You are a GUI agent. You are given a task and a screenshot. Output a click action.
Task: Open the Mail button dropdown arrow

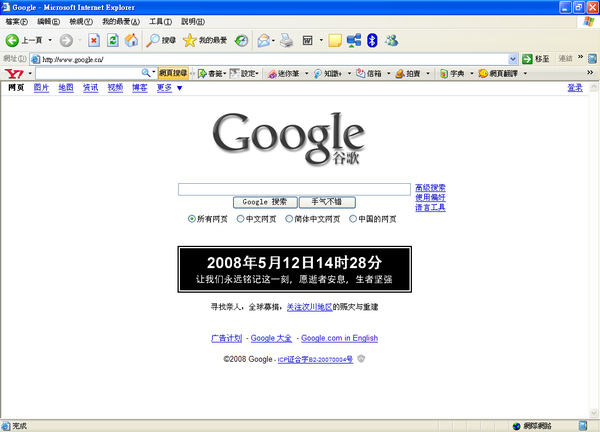pos(273,40)
